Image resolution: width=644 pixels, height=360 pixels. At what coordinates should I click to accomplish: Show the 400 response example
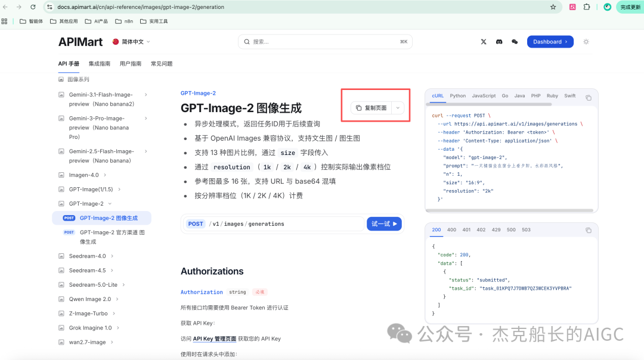coord(451,230)
